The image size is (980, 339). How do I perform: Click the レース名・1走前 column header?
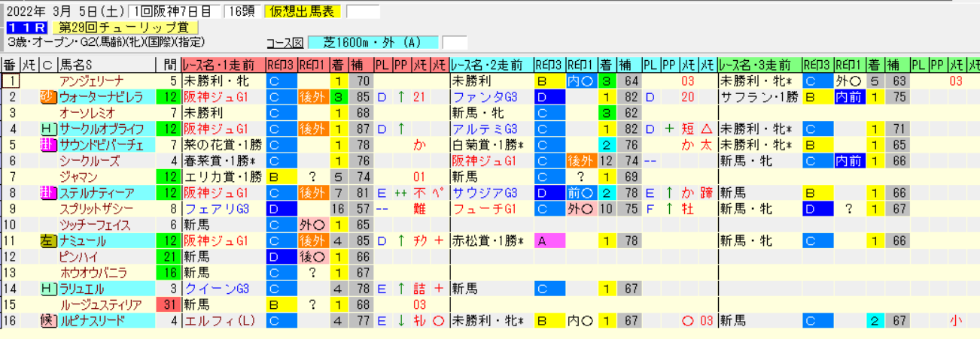tap(223, 65)
